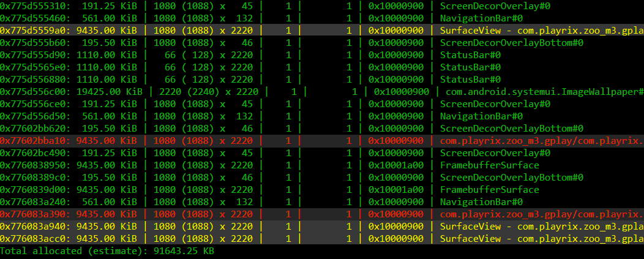Viewport: 644px width, 259px height.
Task: Click '1080 (1088) x 45' in row 0x775d556ce0
Action: click(203, 105)
